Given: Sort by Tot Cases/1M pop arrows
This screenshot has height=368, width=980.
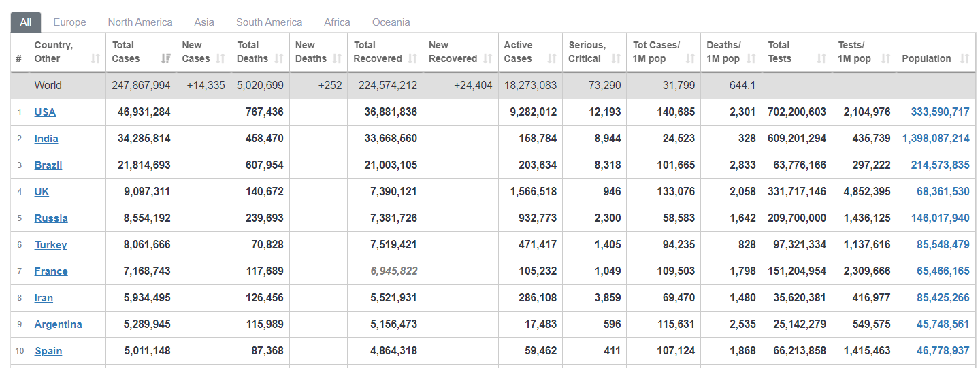Looking at the screenshot, I should pyautogui.click(x=690, y=58).
